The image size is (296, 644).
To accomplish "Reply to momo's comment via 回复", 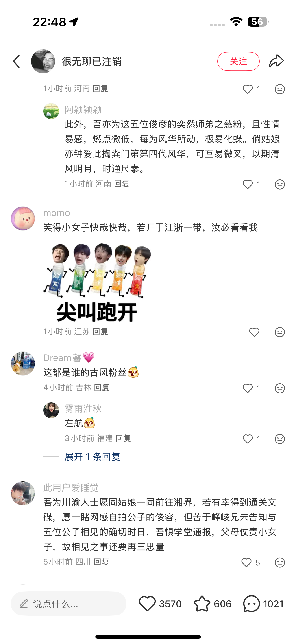I will pyautogui.click(x=100, y=331).
